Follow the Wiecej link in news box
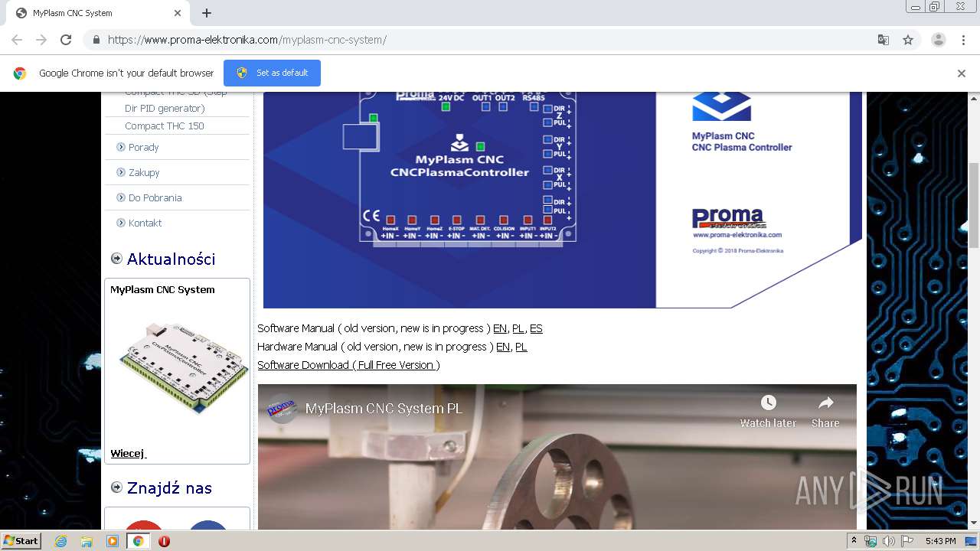This screenshot has width=980, height=551. 128,454
